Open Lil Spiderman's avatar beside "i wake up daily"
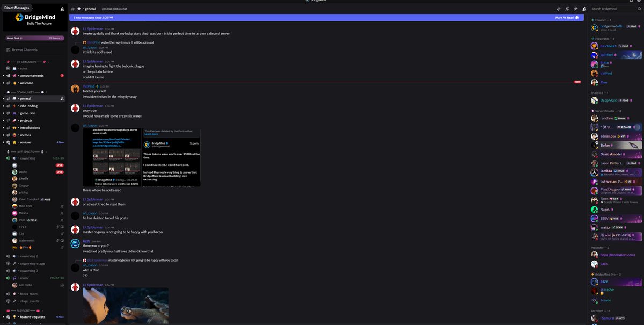This screenshot has height=325, width=644. click(76, 31)
